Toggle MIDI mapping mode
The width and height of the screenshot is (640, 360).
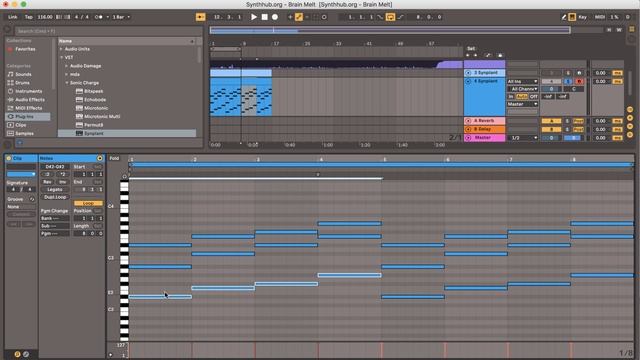[600, 17]
